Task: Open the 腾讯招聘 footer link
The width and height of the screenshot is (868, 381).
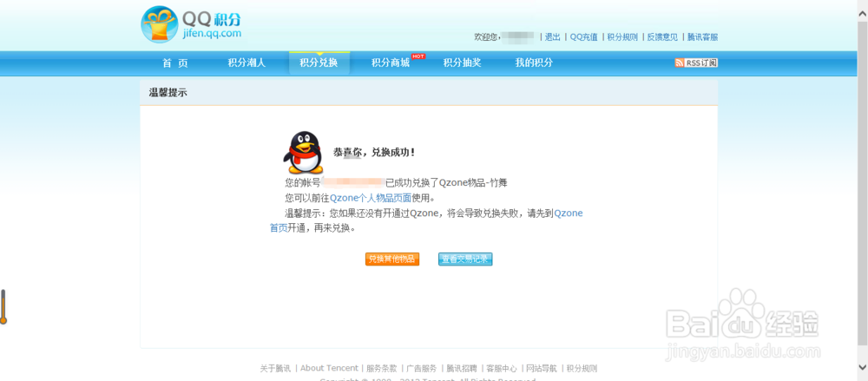Action: pos(462,368)
